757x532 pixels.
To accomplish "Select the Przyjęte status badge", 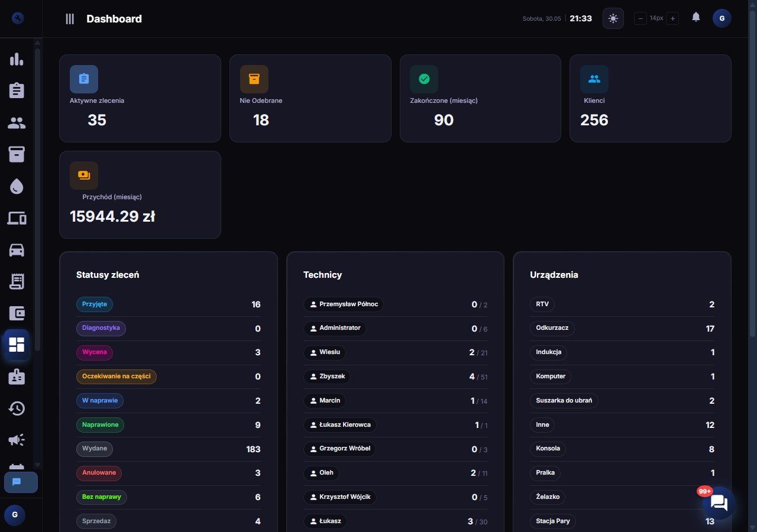I will (x=95, y=304).
